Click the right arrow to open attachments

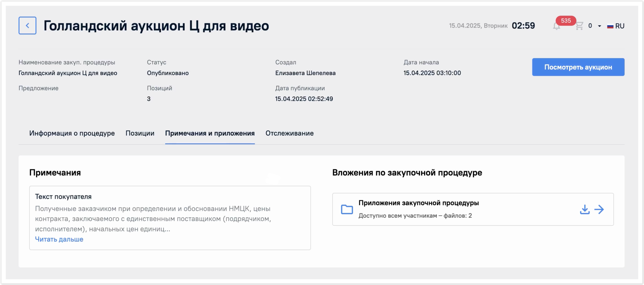(599, 210)
